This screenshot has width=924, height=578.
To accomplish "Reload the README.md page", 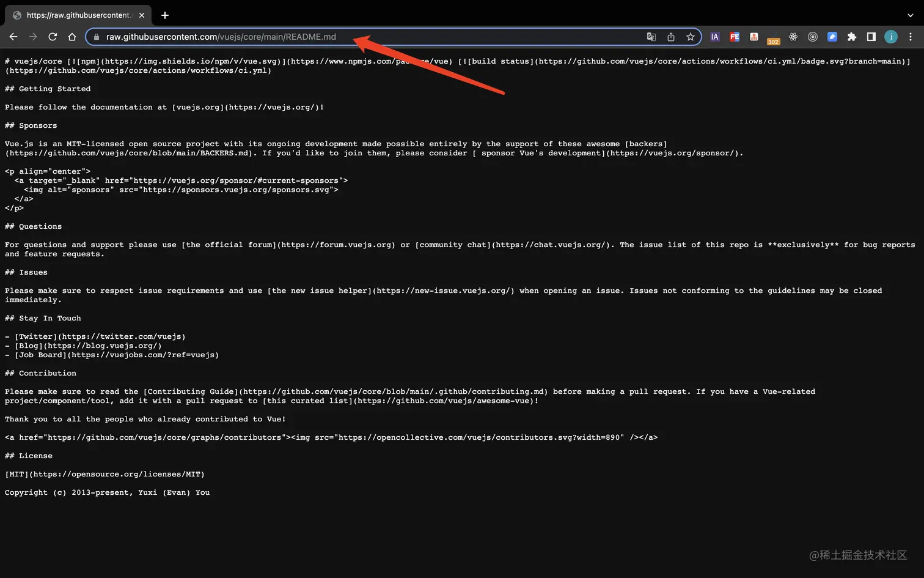I will click(53, 37).
